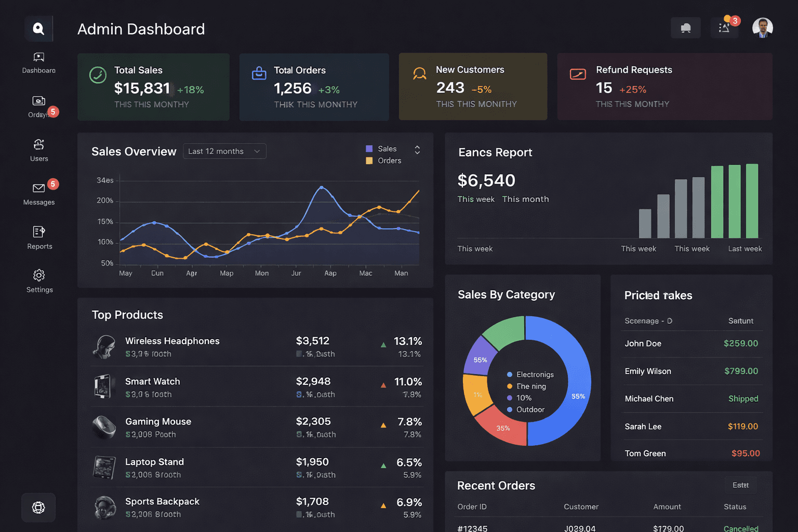Screen dimensions: 798x532
Task: Switch to This week tab in report
Action: (x=476, y=199)
